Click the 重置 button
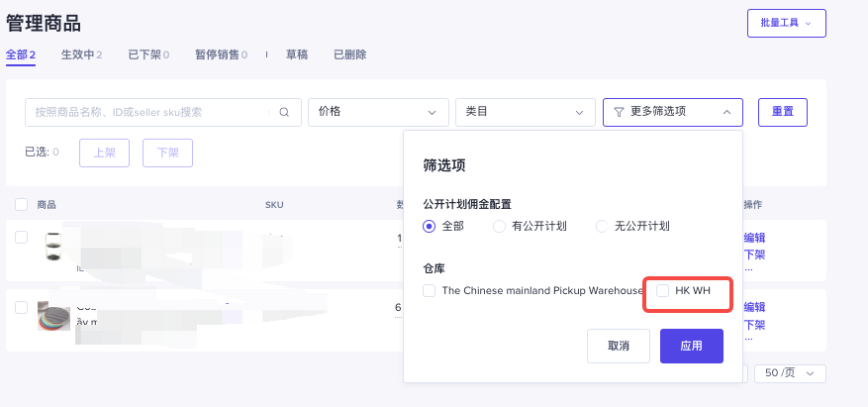Viewport: 868px width, 407px height. [783, 112]
